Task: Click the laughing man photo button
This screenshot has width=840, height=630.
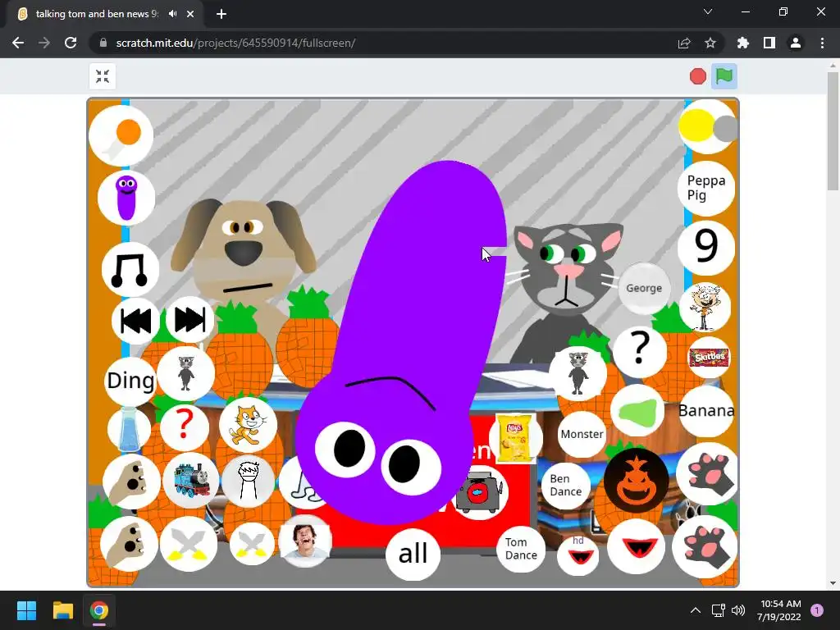Action: tap(305, 541)
